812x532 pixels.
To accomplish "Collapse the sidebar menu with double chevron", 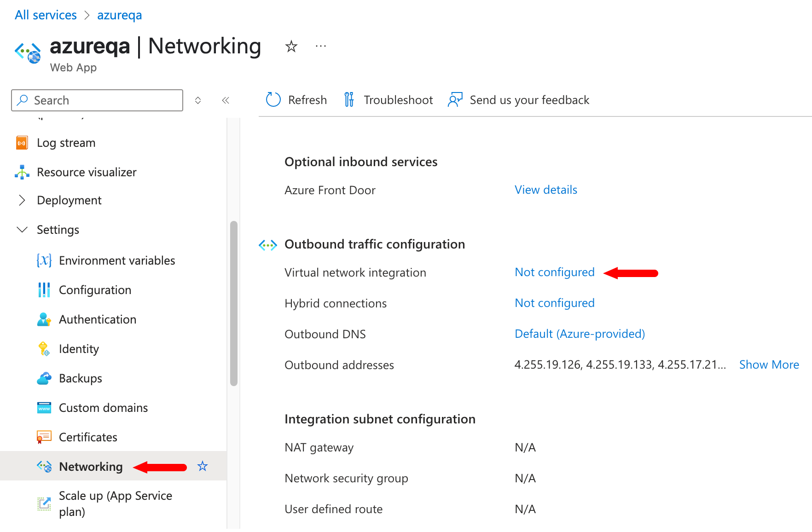I will pos(226,100).
